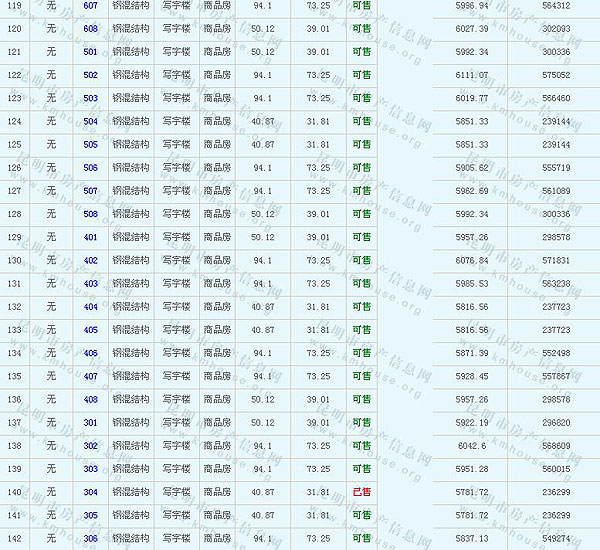Select unit price cell 6111.07
Image resolution: width=600 pixels, height=550 pixels.
click(471, 75)
